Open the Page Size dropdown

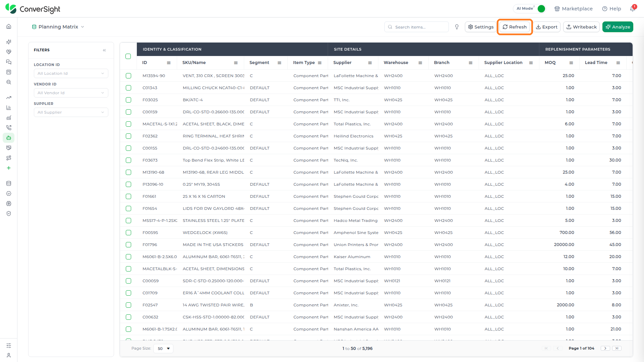(x=163, y=349)
